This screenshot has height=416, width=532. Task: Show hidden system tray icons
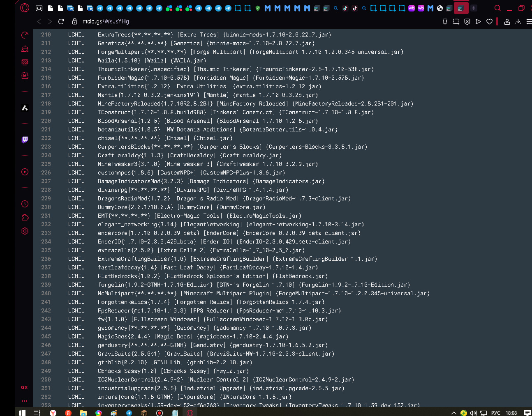pos(454,413)
